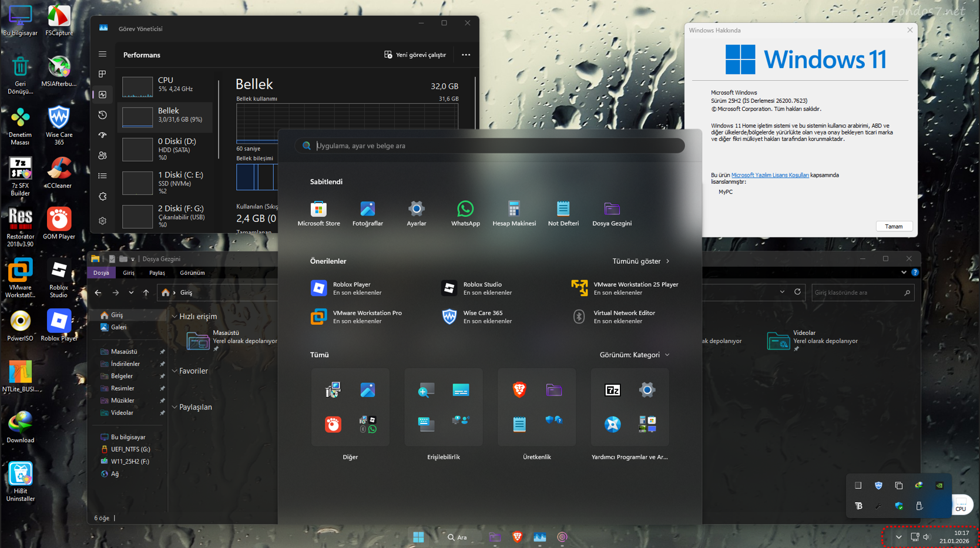Screen dimensions: 980x548
Task: Launch WhatsApp from pinned apps
Action: [465, 214]
